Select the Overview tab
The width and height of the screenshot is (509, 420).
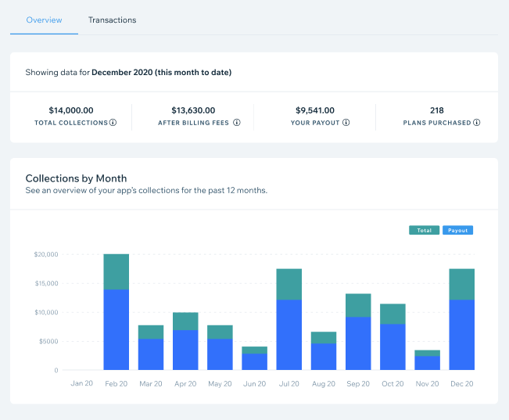[44, 20]
